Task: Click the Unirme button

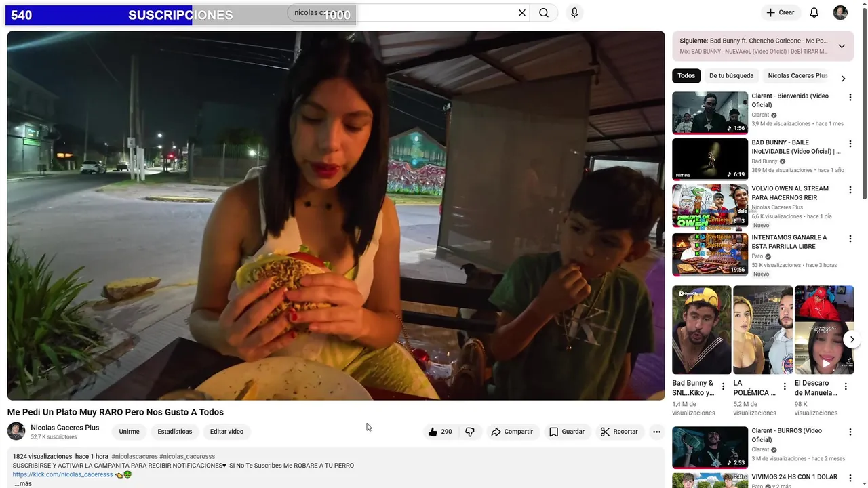Action: click(x=129, y=432)
